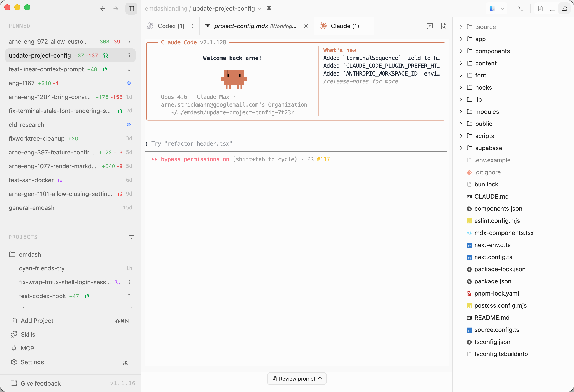Open Codex tab options menu

192,26
